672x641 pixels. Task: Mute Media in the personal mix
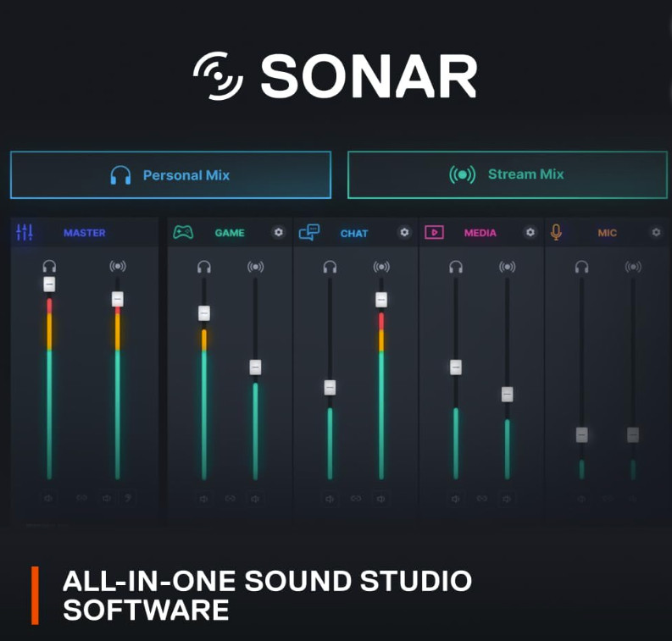(x=456, y=499)
